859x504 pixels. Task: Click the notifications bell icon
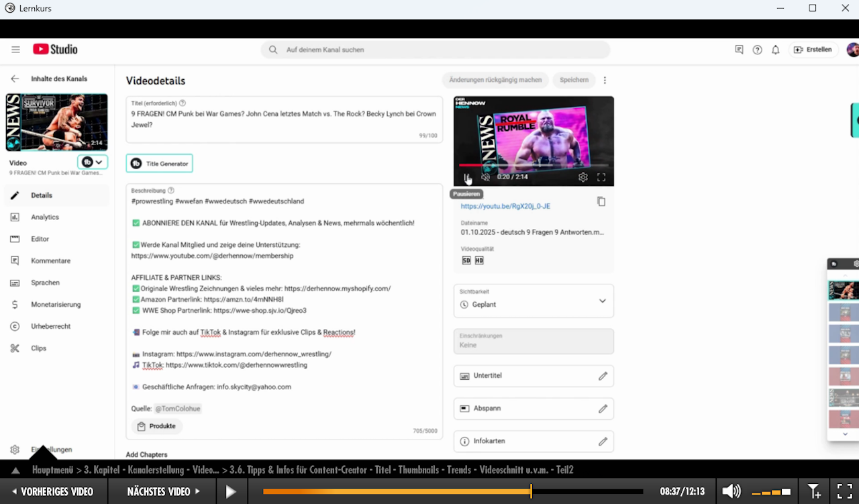775,50
